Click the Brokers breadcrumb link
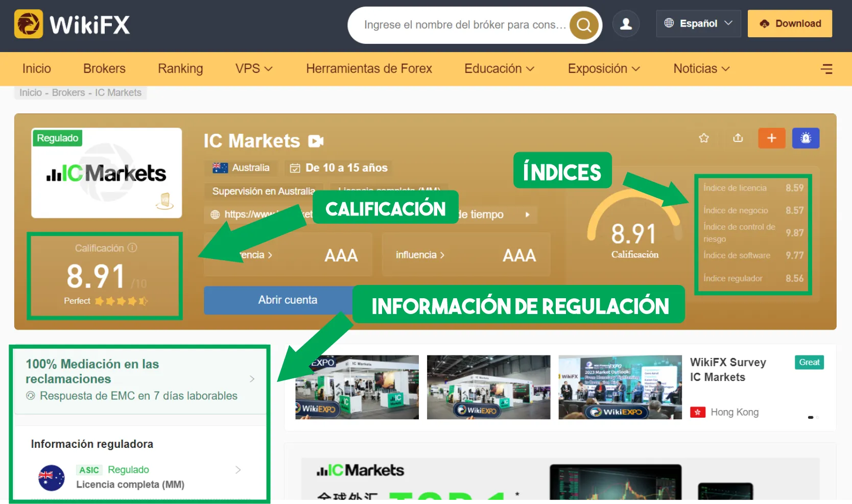Screen dimensions: 852x504 [x=68, y=92]
